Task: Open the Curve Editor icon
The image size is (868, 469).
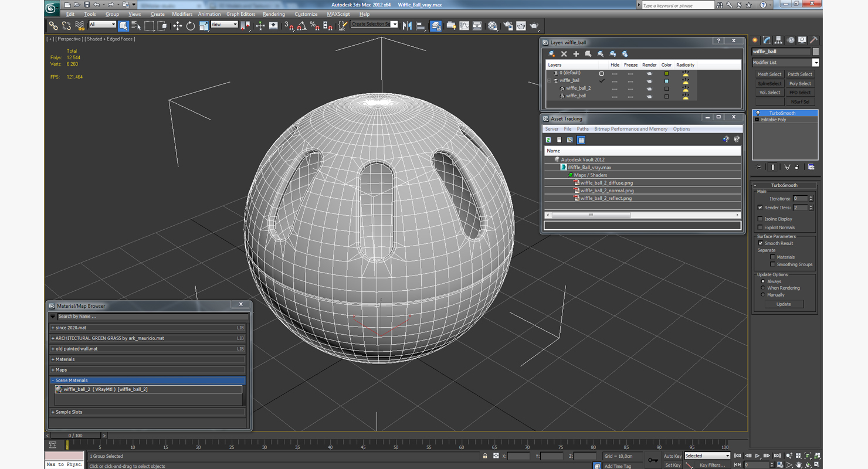Action: click(464, 26)
